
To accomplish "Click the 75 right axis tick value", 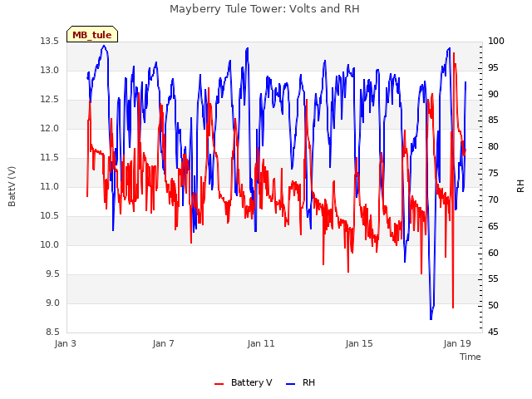I will point(493,174).
